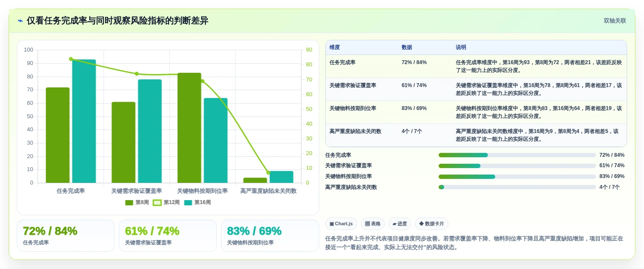The width and height of the screenshot is (644, 269).
Task: Click the 第12周 line point above 关键物料按期到位率
Action: click(202, 81)
